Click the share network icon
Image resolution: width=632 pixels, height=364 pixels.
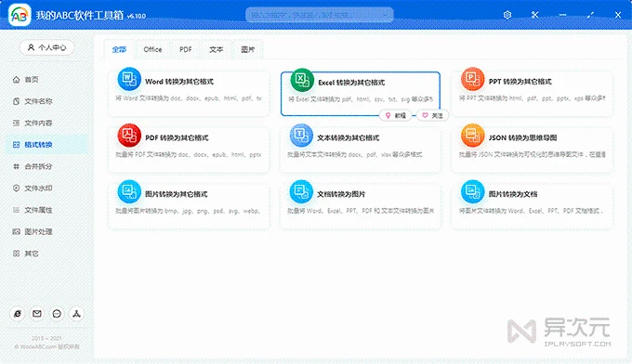coord(76,314)
